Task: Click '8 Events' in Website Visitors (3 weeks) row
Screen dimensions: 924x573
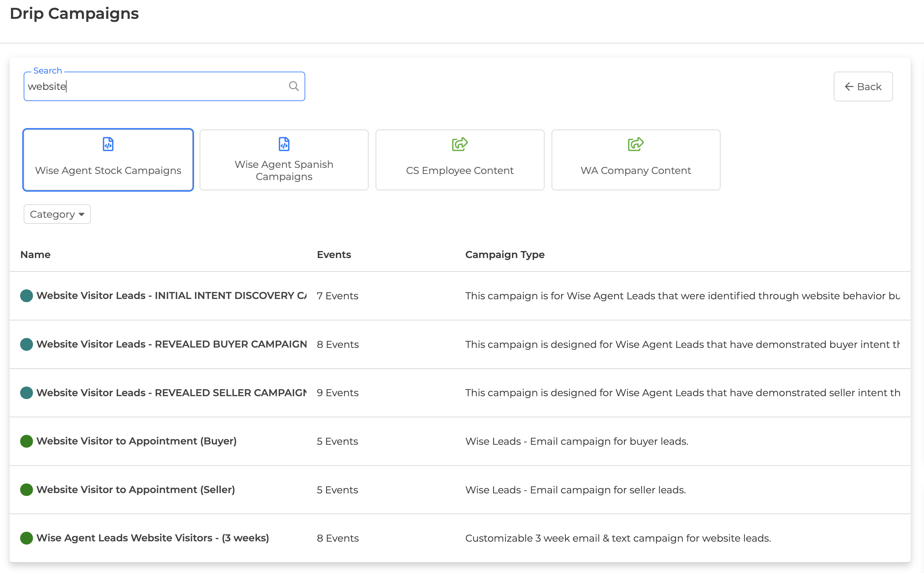Action: point(338,538)
